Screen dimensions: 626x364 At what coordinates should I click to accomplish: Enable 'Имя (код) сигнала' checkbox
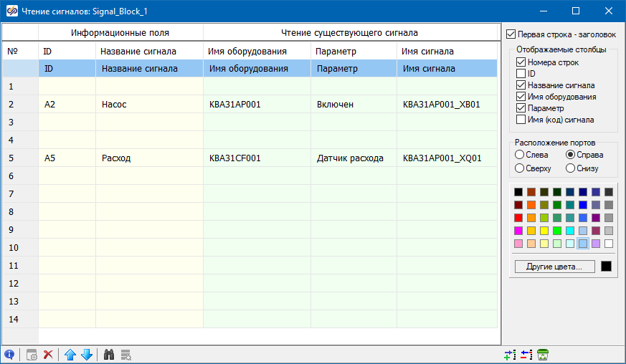pyautogui.click(x=521, y=120)
